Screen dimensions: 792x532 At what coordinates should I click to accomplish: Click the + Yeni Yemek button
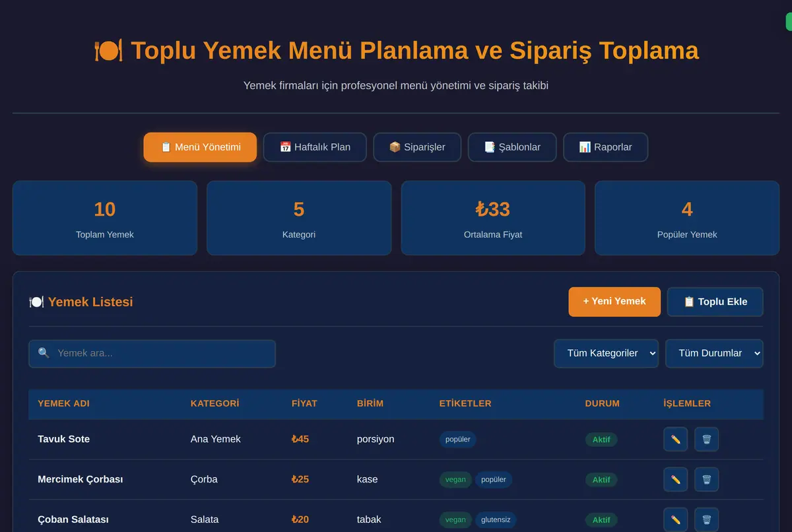(614, 302)
